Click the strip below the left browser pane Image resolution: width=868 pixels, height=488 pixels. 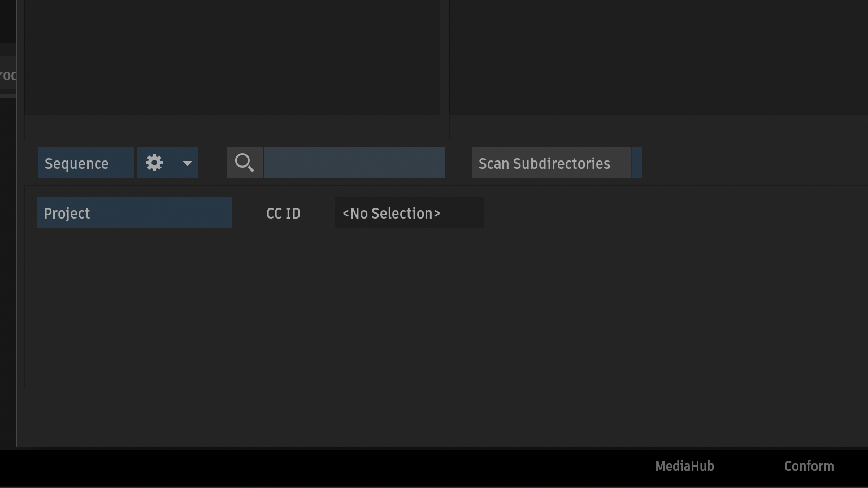[233, 127]
